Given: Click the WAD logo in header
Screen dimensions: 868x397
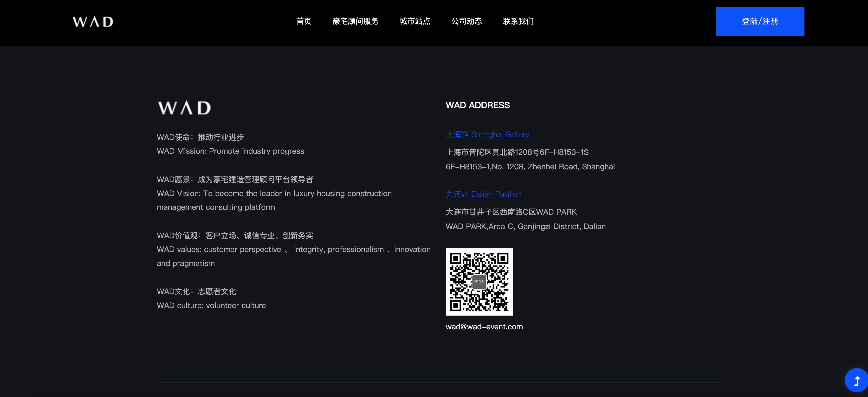Looking at the screenshot, I should (93, 22).
